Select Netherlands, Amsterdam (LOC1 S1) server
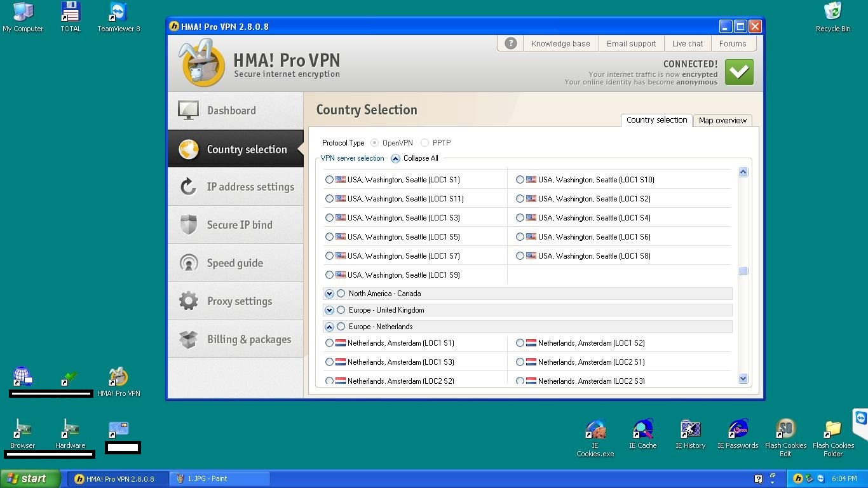The height and width of the screenshot is (488, 868). (329, 343)
